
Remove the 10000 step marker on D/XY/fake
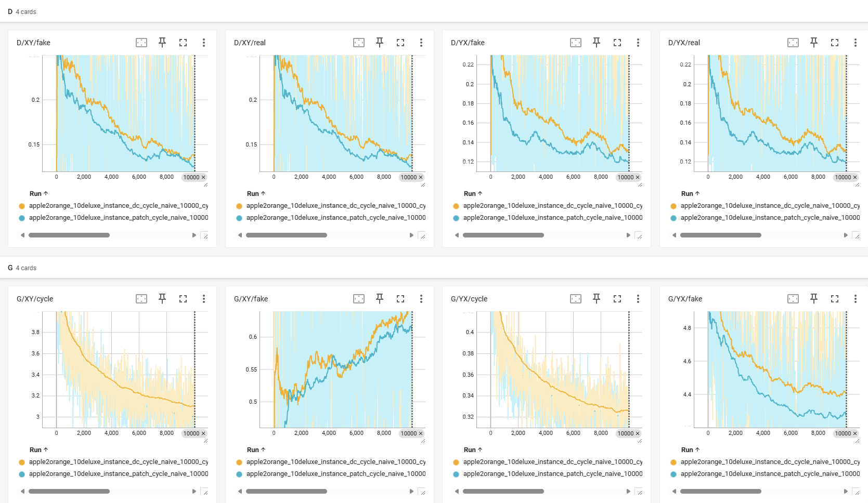[203, 177]
